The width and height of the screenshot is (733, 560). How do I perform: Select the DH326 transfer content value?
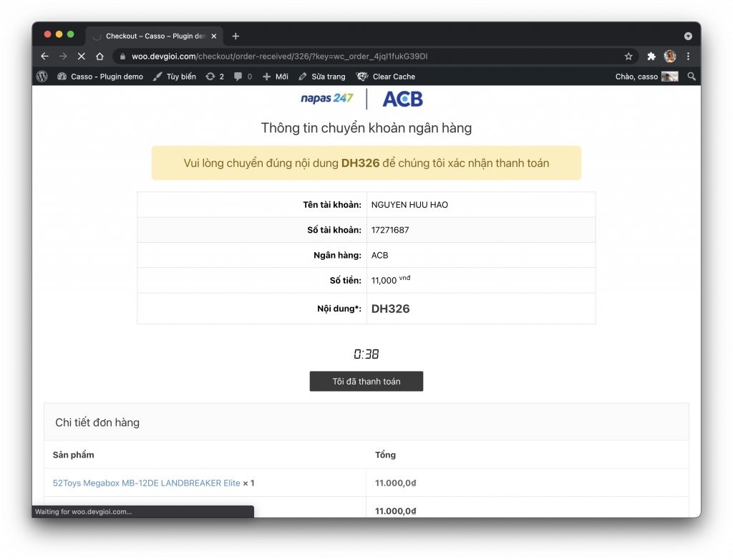390,309
